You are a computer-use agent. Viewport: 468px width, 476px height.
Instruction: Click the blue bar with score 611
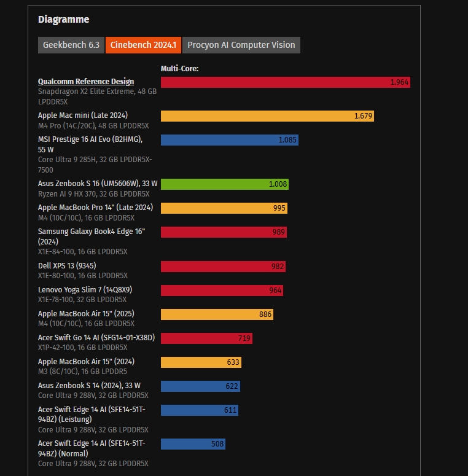pos(200,410)
